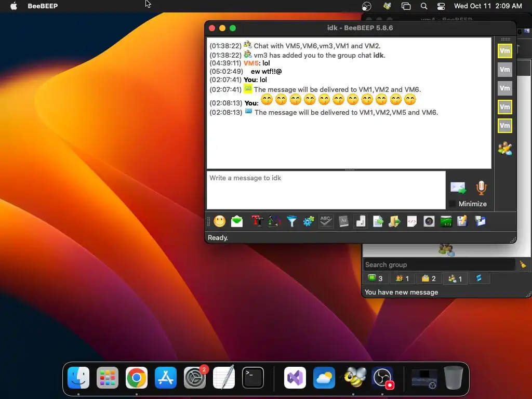Click 'You have new message' status text
532x399 pixels.
click(402, 292)
